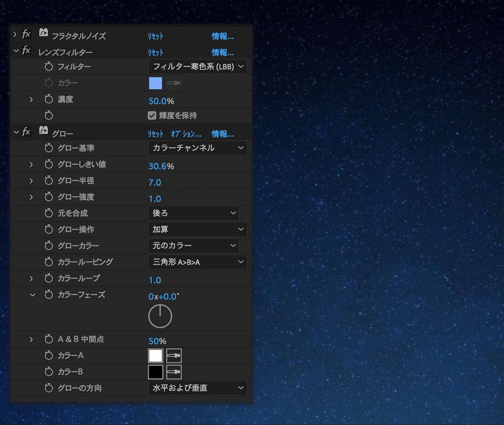Expand the フラクタルノイズ effect group

click(15, 35)
